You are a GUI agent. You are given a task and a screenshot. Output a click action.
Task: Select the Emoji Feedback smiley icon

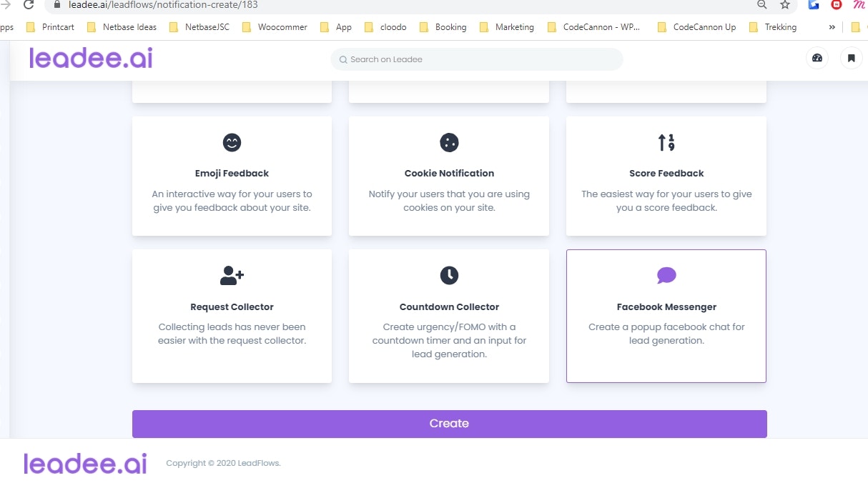pyautogui.click(x=232, y=142)
